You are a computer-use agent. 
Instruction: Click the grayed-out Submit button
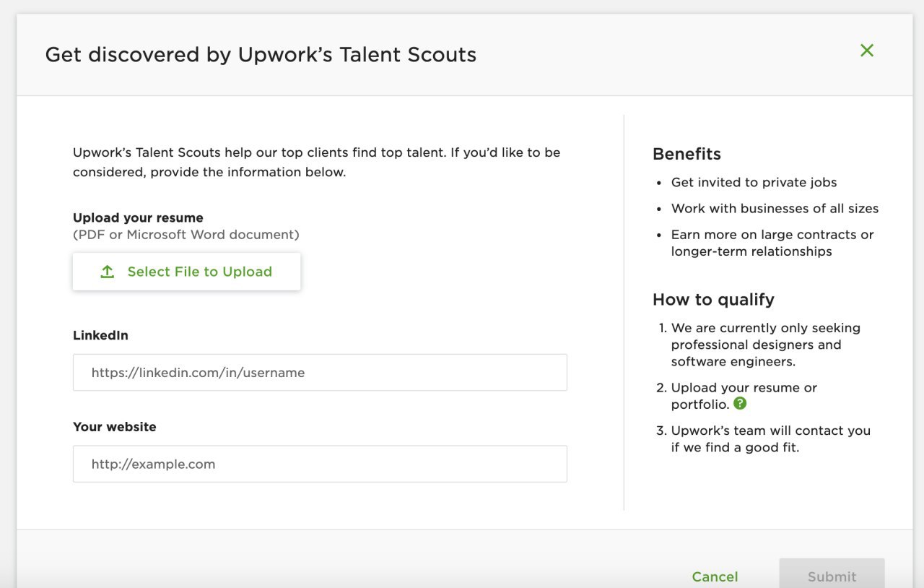[832, 574]
